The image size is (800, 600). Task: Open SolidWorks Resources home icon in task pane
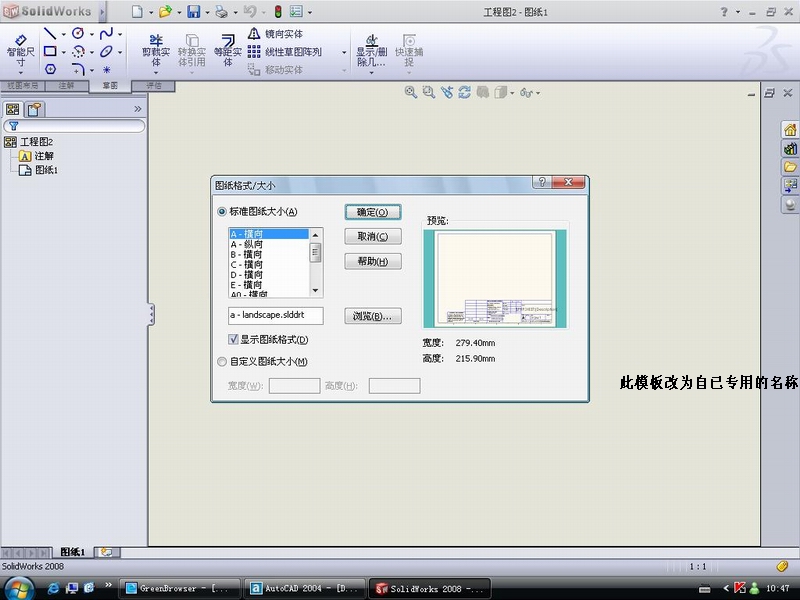click(x=790, y=130)
